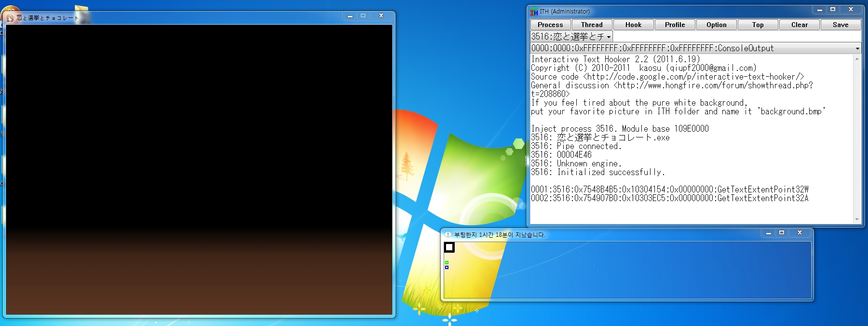Open the Hook menu button

633,25
